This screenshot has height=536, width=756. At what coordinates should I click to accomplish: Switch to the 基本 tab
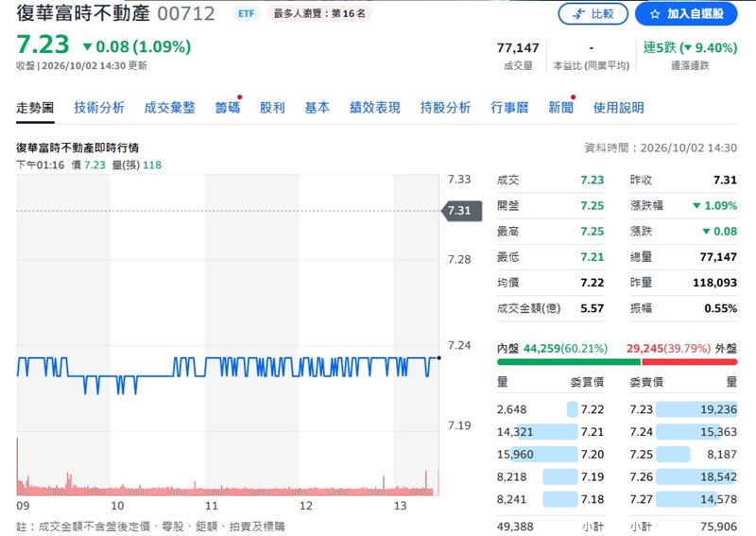(x=318, y=108)
